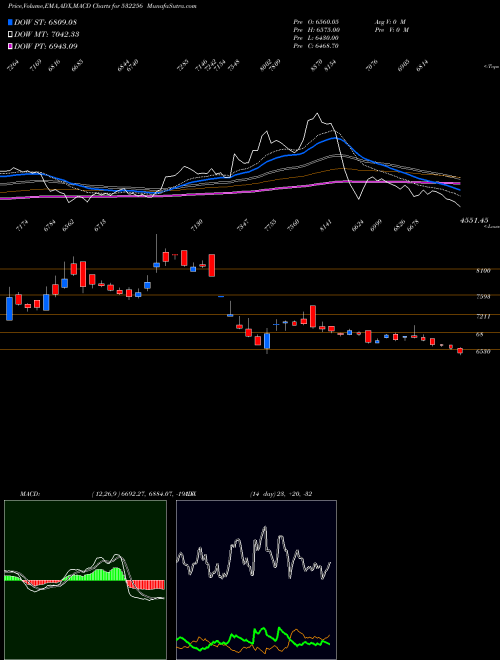
Task: Click the last red candle at 6530 level
Action: click(x=460, y=351)
